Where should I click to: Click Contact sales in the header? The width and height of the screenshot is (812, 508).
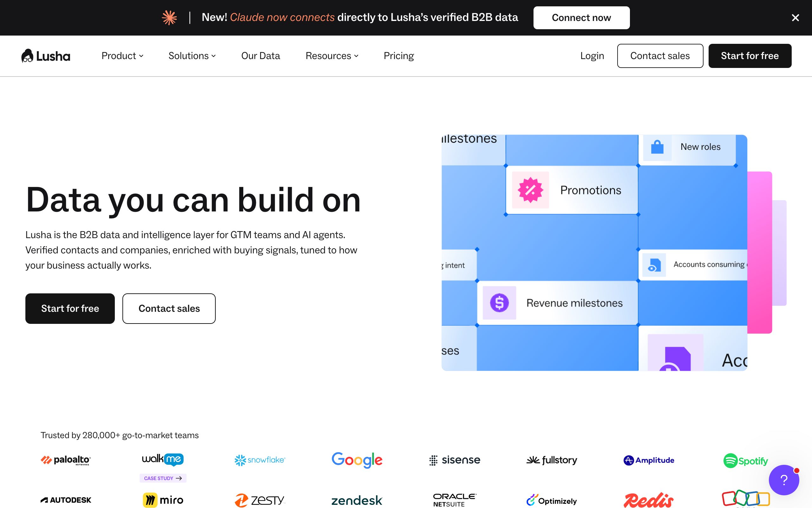pos(660,56)
